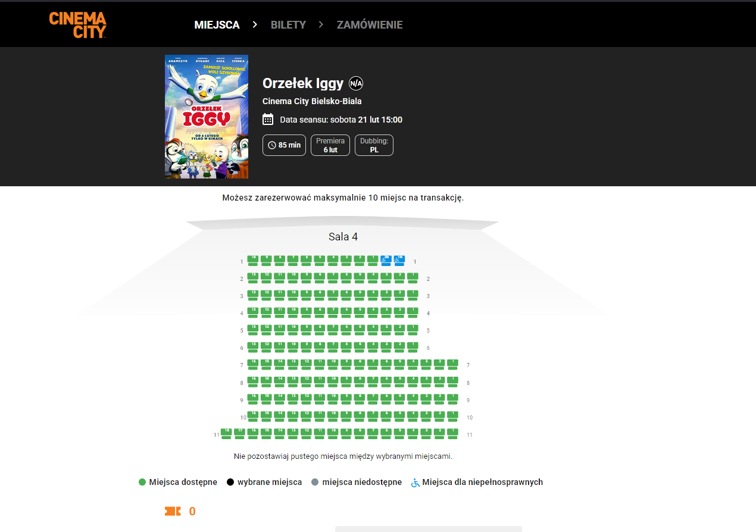Screen dimensions: 756x532
Task: Click the calendar icon by screening date
Action: [x=268, y=120]
